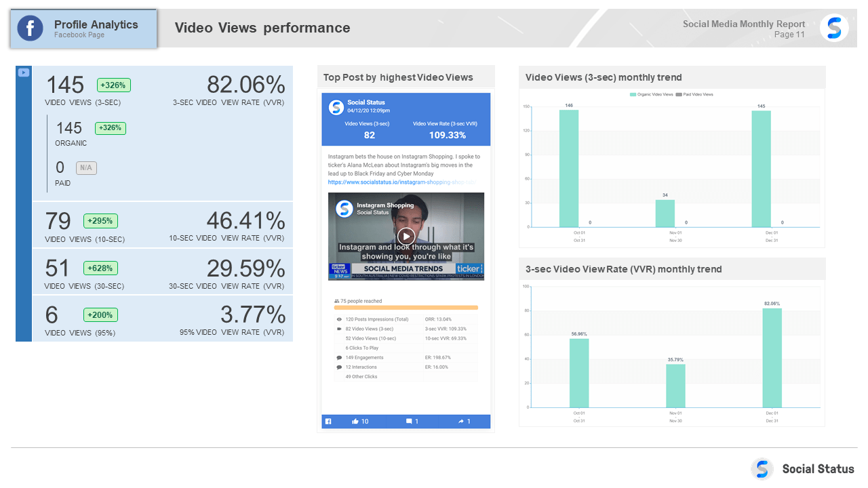This screenshot has width=868, height=488.
Task: Click the comments icon showing 1
Action: coord(409,422)
